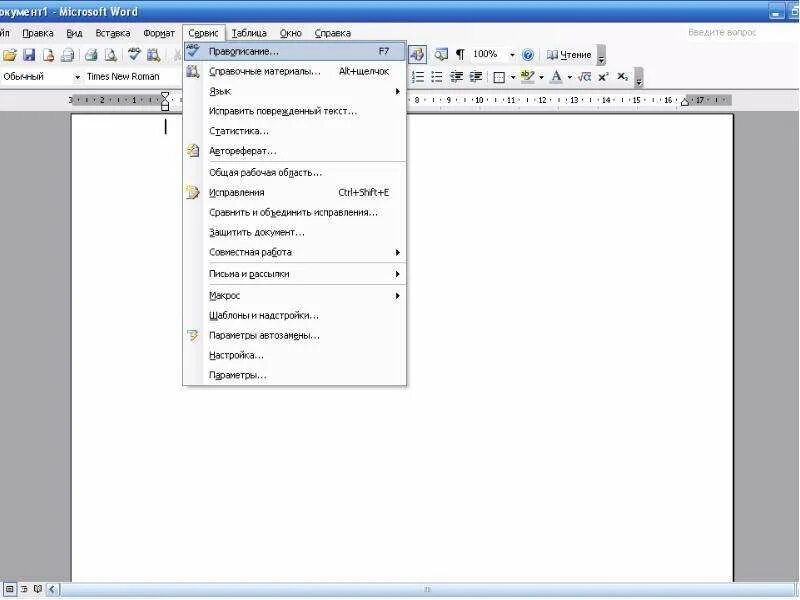Image resolution: width=800 pixels, height=600 pixels.
Task: Click the Increase Indent icon
Action: click(476, 77)
